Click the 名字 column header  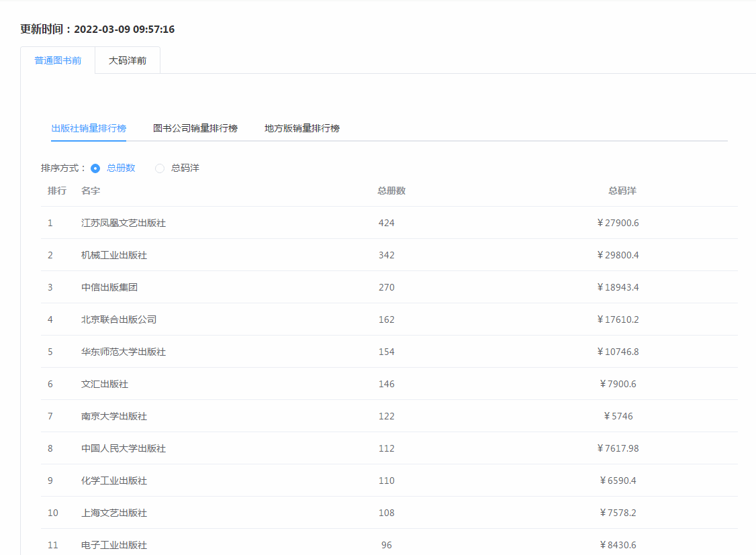[x=91, y=191]
